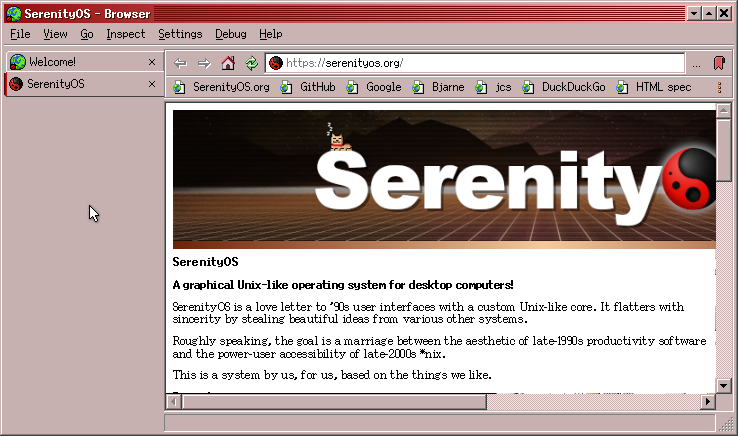The height and width of the screenshot is (436, 738).
Task: Click the sleeping cat on banner
Action: 338,137
